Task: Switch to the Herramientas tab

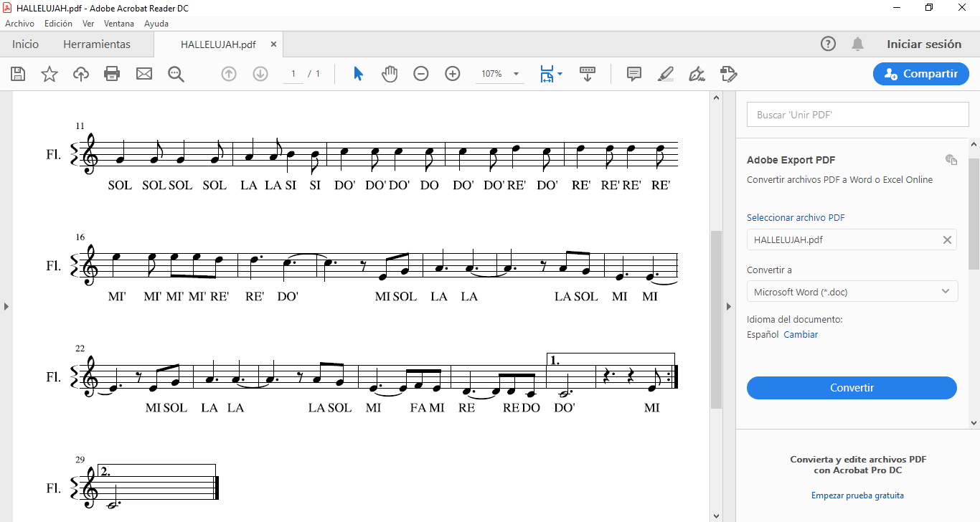Action: point(97,44)
